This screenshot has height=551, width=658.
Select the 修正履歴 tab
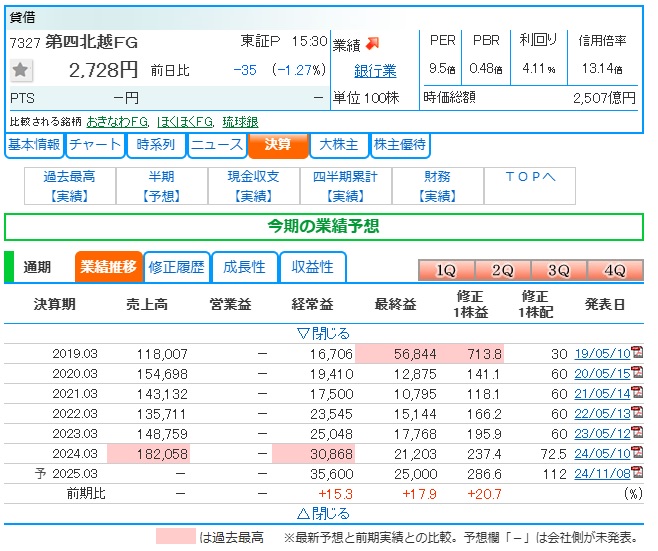pos(177,267)
